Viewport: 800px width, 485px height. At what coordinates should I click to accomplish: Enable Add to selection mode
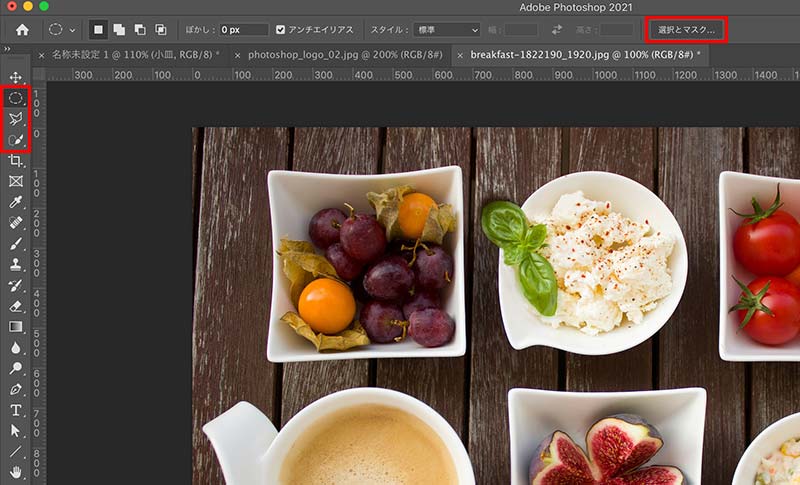(119, 30)
